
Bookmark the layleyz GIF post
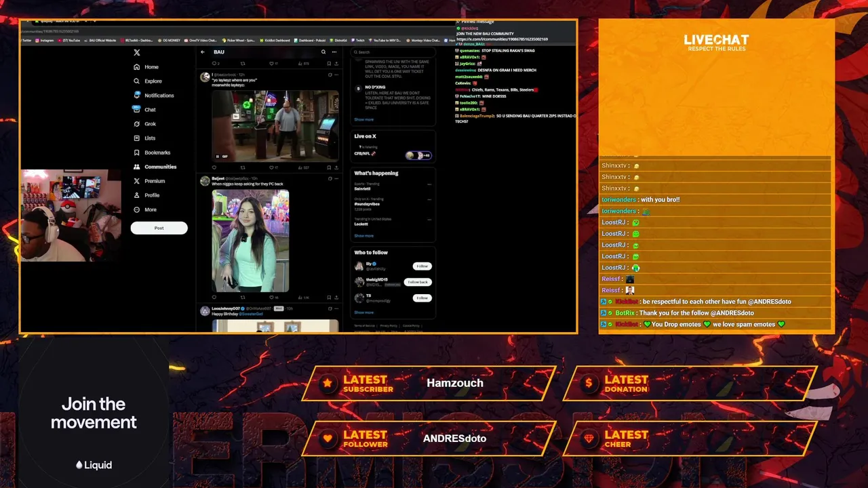(x=329, y=167)
